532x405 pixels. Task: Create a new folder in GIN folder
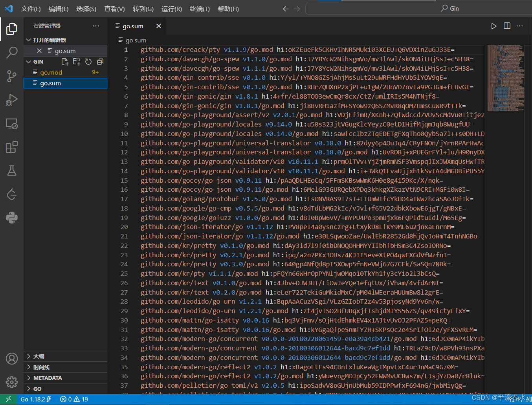click(77, 62)
